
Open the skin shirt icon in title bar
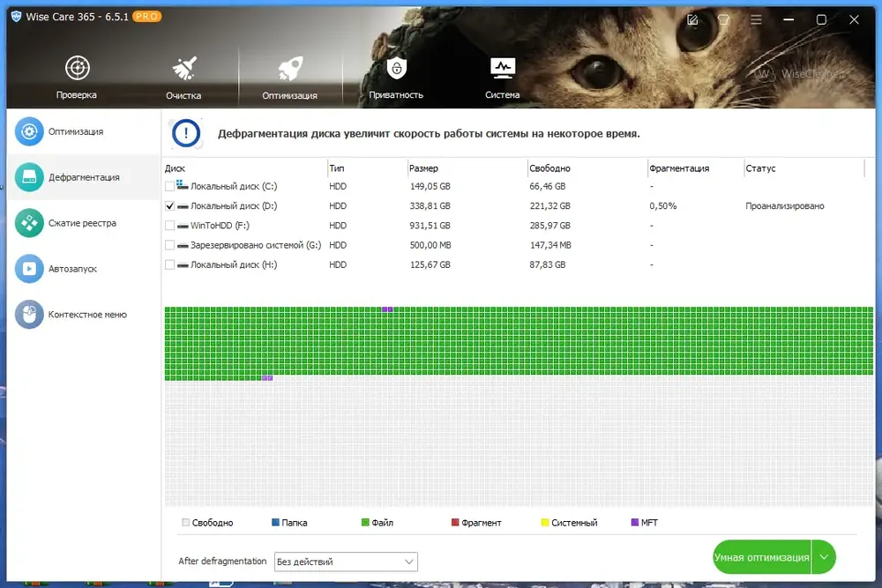(723, 19)
